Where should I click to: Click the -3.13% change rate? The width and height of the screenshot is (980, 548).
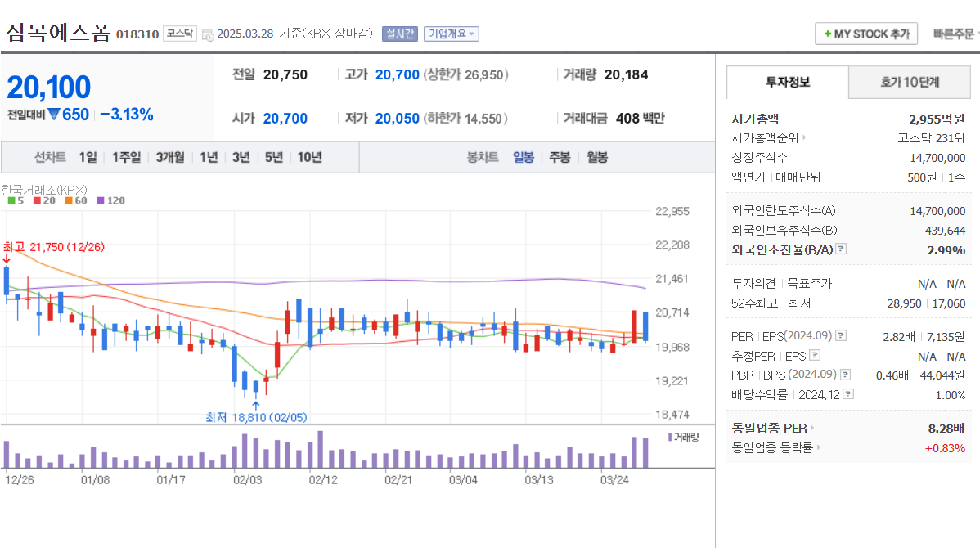127,115
